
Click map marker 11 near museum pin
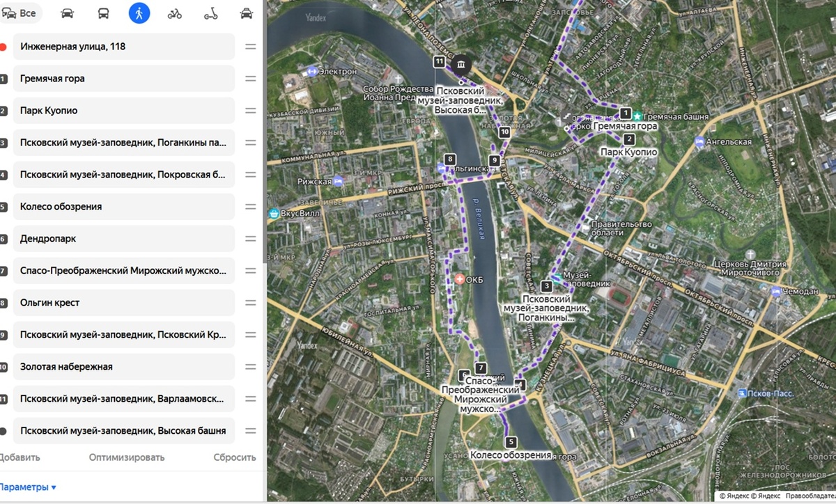tap(440, 62)
